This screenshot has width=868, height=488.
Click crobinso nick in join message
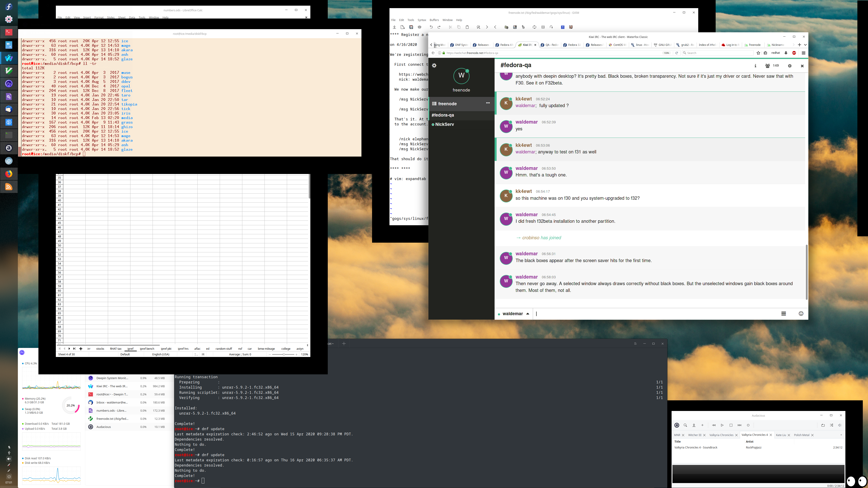point(531,238)
